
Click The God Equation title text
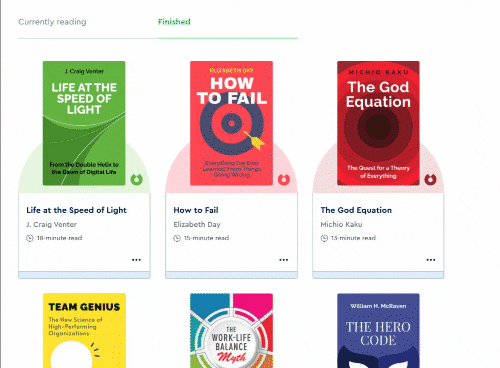pos(356,210)
